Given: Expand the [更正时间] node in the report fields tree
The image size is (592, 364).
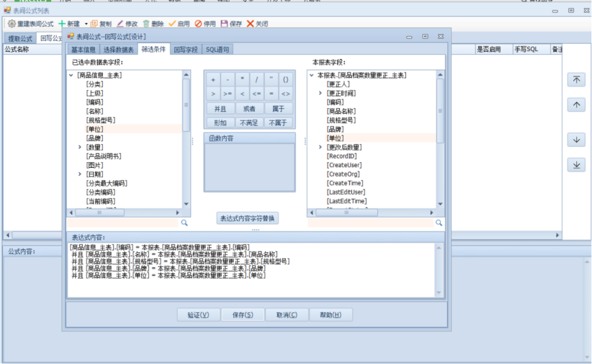Looking at the screenshot, I should (320, 93).
